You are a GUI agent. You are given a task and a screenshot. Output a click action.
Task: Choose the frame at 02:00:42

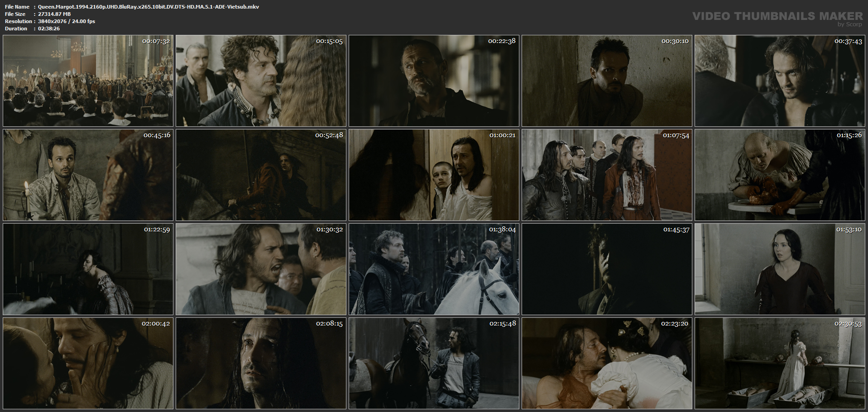(x=88, y=364)
